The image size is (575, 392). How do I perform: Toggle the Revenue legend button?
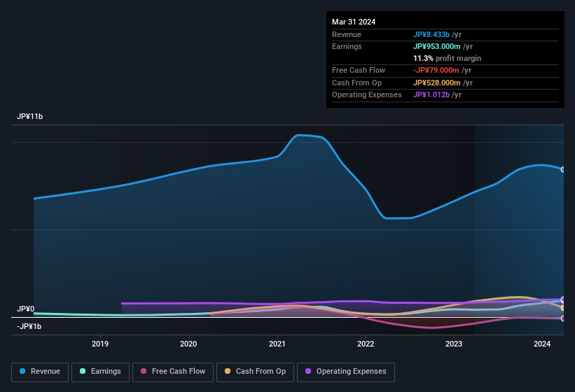(40, 372)
